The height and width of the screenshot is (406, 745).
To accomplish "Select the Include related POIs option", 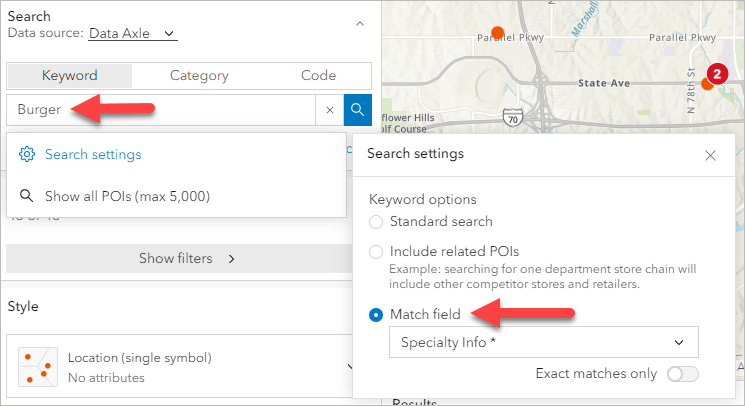I will [x=376, y=252].
